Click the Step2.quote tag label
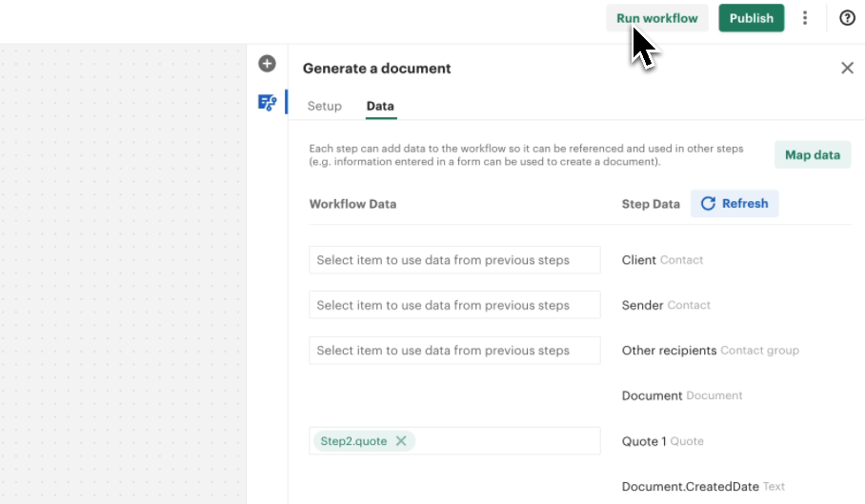 coord(352,441)
